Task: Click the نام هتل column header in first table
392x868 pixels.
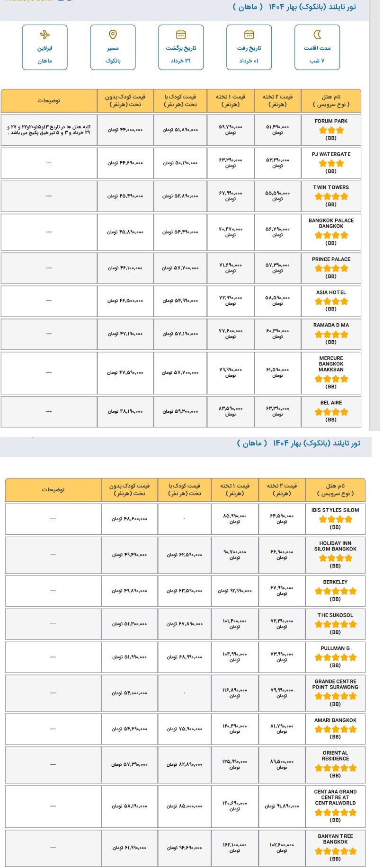Action: coord(331,100)
